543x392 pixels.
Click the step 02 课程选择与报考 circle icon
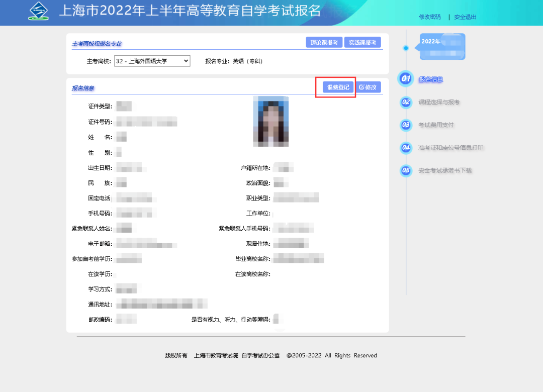(406, 102)
